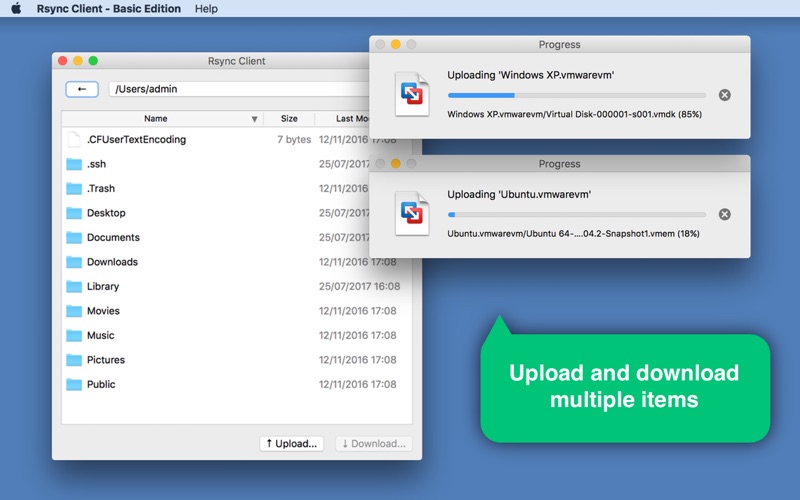Open the Help menu
This screenshot has height=500, width=800.
tap(206, 9)
